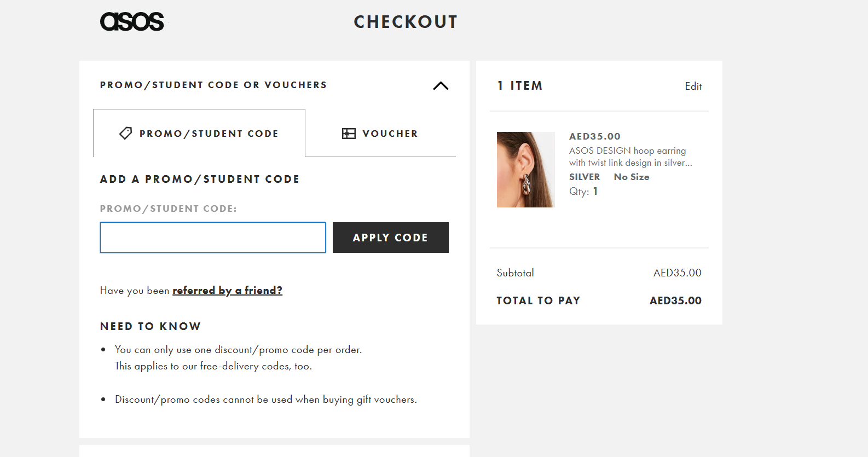Click the ASOS DESIGN hoop earring description
868x457 pixels.
630,157
